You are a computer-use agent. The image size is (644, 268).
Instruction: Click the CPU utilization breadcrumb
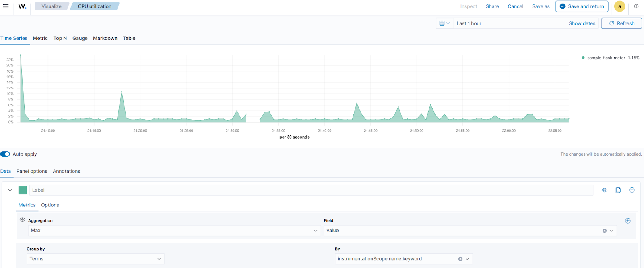coord(95,6)
